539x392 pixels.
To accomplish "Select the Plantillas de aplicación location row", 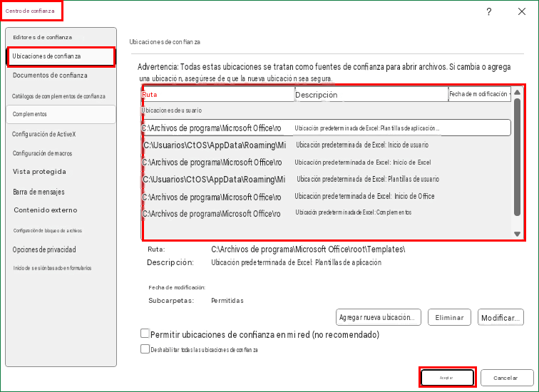I will pos(326,128).
